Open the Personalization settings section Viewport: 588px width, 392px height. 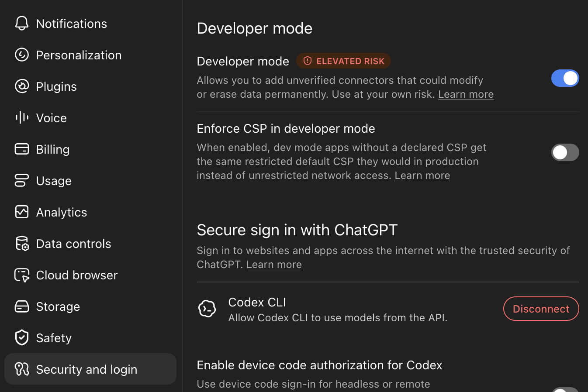click(x=90, y=55)
